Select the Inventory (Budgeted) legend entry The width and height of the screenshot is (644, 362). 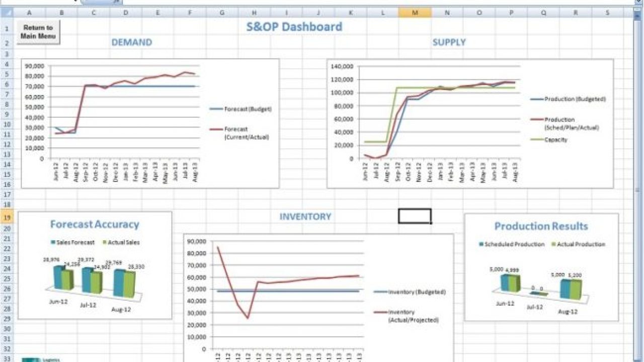pos(410,292)
